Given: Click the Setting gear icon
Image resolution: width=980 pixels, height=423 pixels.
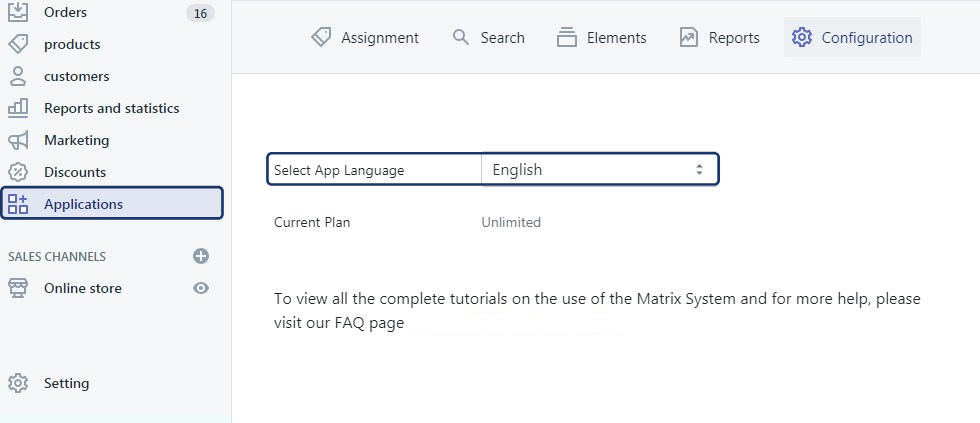Looking at the screenshot, I should pos(18,383).
